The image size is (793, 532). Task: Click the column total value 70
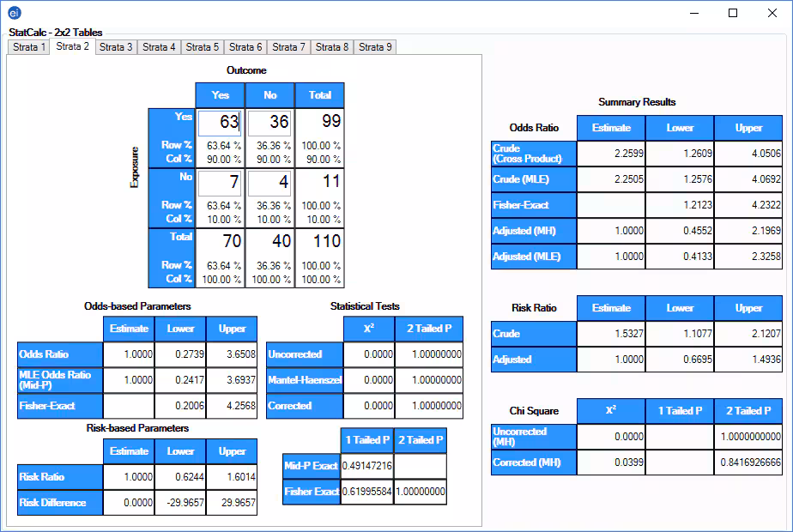pos(232,241)
